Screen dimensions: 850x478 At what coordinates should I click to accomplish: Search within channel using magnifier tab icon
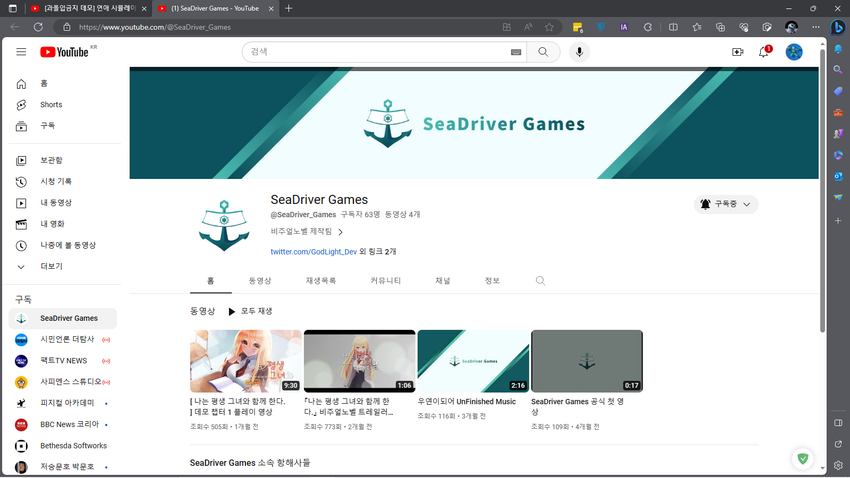tap(540, 281)
